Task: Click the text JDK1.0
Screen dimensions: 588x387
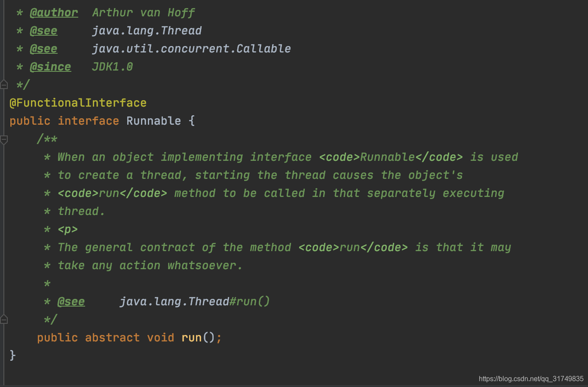Action: [x=112, y=67]
